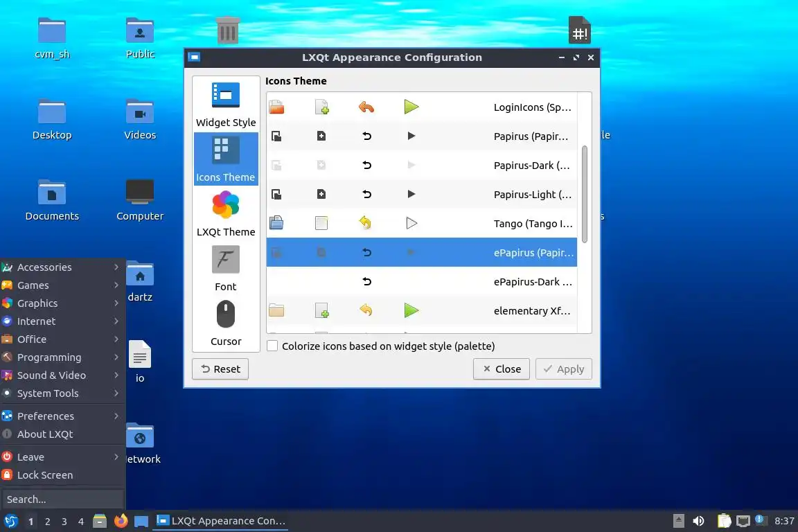Open the Cursor settings section
This screenshot has width=798, height=532.
(225, 323)
